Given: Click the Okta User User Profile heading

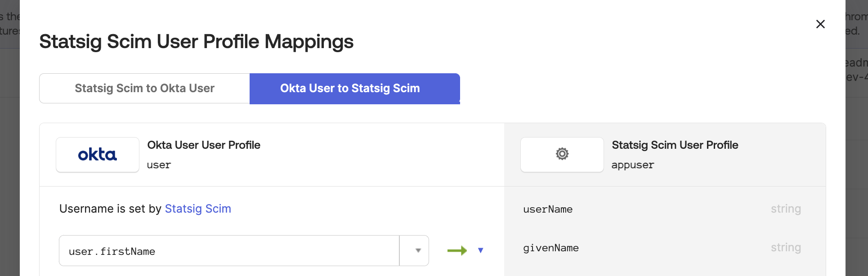Looking at the screenshot, I should tap(204, 145).
